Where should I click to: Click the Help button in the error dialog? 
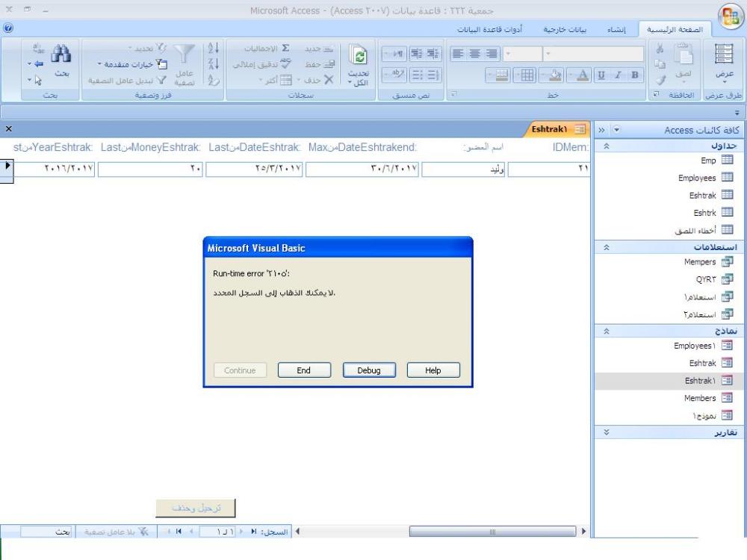pos(433,370)
